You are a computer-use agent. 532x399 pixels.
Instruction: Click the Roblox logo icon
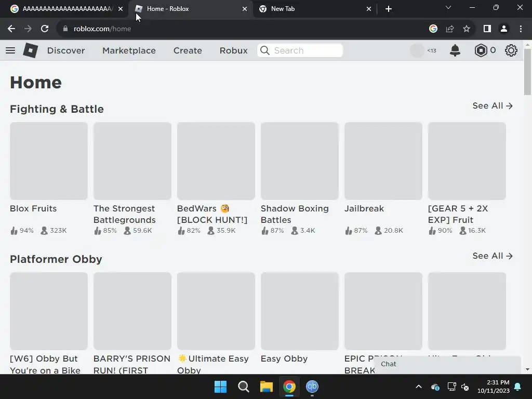click(30, 50)
